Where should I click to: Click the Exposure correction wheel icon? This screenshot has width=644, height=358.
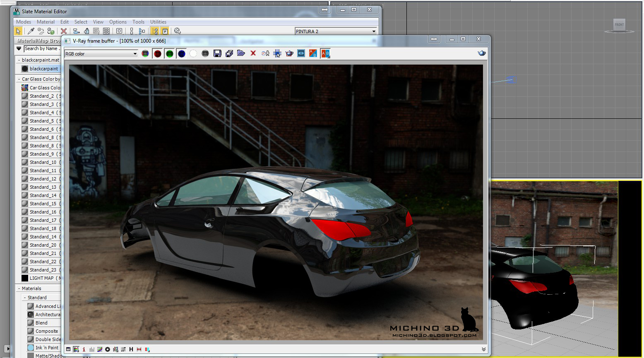[x=108, y=349]
